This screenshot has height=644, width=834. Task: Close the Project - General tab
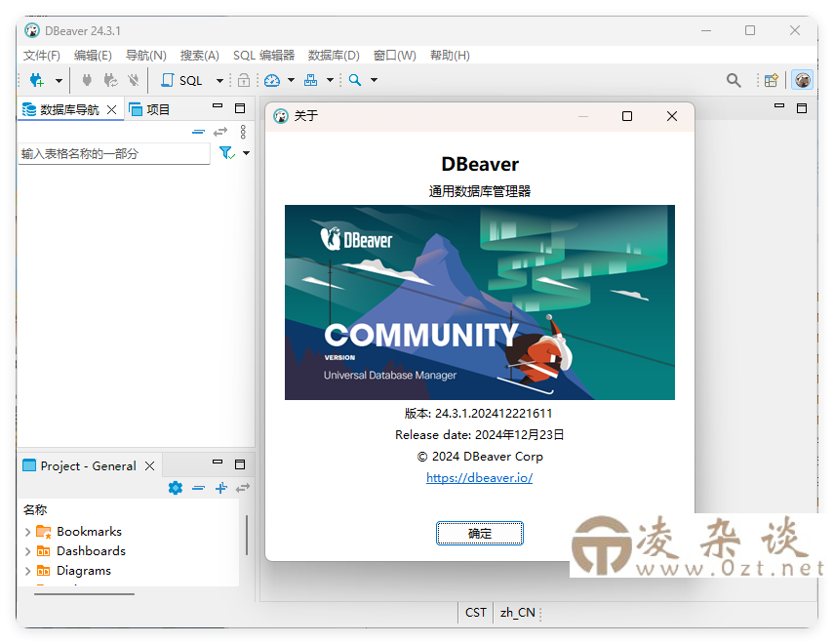pos(150,466)
